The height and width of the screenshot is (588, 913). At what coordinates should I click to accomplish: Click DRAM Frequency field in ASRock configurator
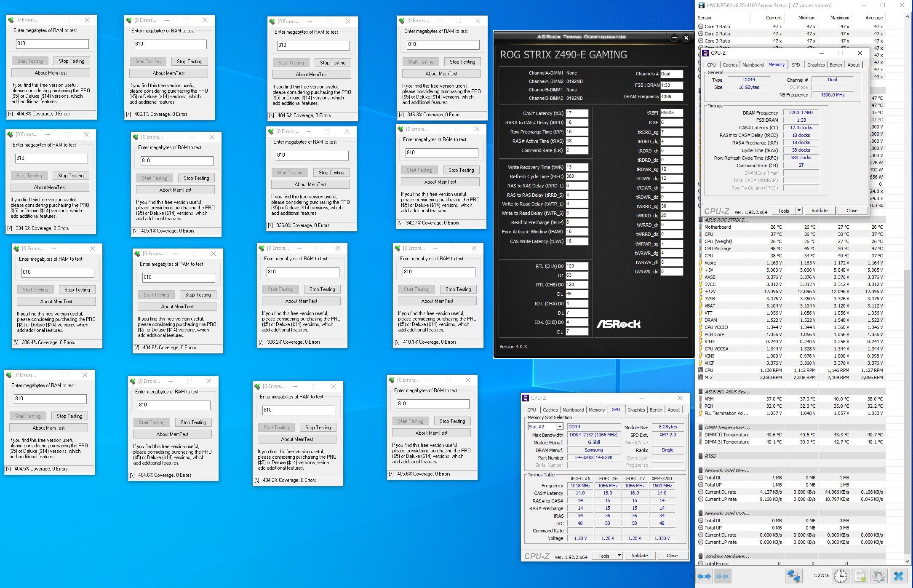pos(671,96)
